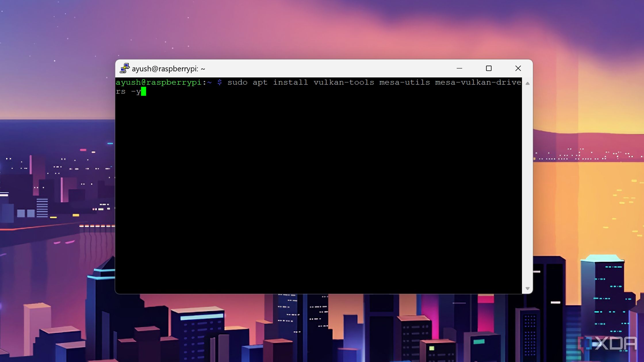This screenshot has width=644, height=362.
Task: Click the word 'apt' in the command
Action: [260, 83]
